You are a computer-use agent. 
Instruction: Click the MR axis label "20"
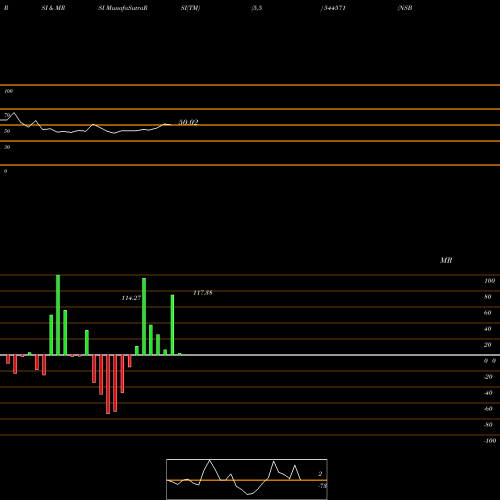[x=488, y=345]
